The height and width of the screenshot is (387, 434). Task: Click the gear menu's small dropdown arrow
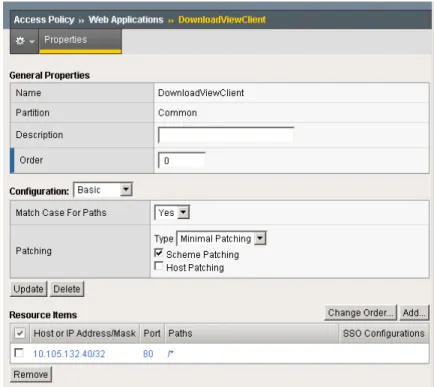32,41
